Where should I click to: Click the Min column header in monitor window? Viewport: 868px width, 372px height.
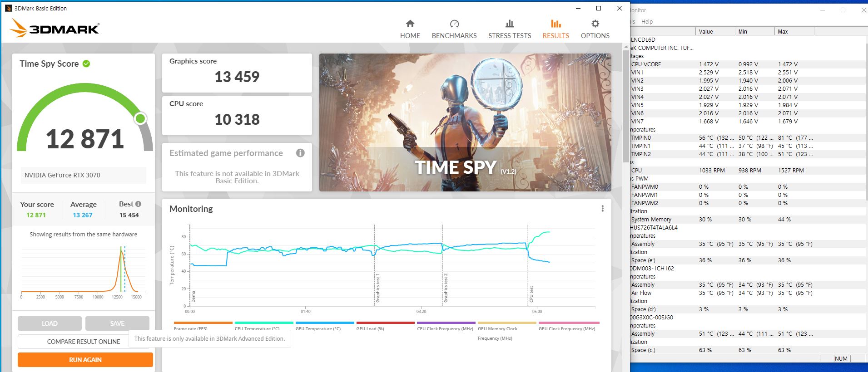click(x=754, y=31)
